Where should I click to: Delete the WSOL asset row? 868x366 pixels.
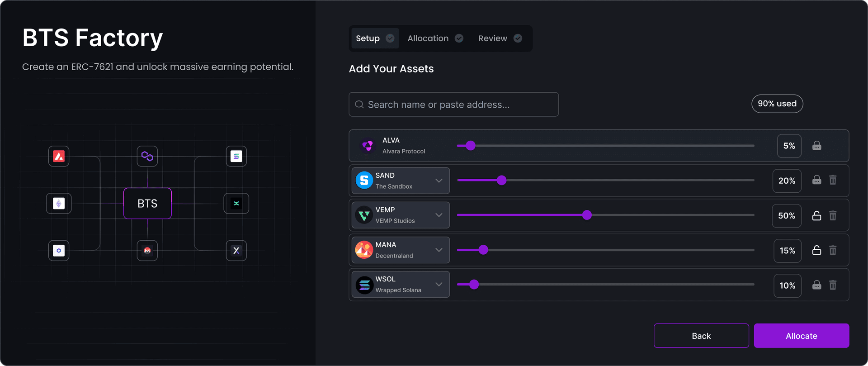(833, 285)
